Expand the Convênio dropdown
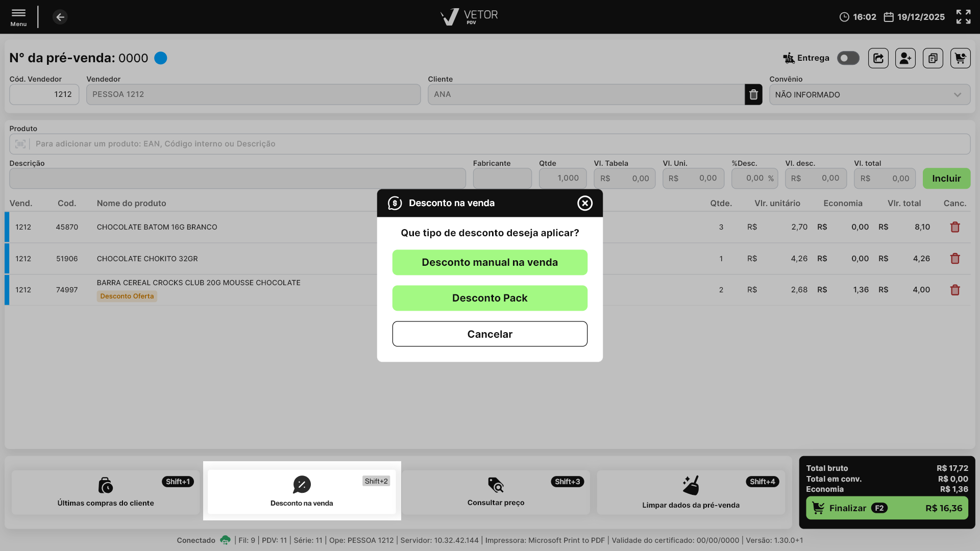 pyautogui.click(x=869, y=94)
